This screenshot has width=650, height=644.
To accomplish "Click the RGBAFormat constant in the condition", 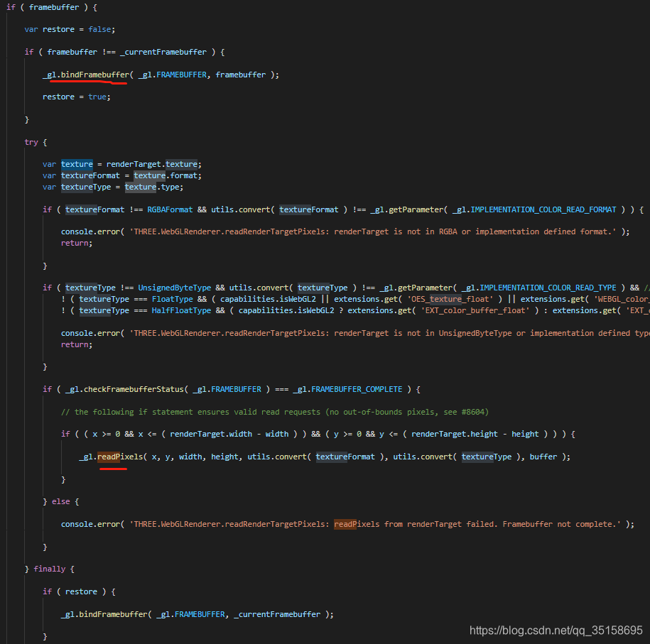I will click(x=170, y=209).
